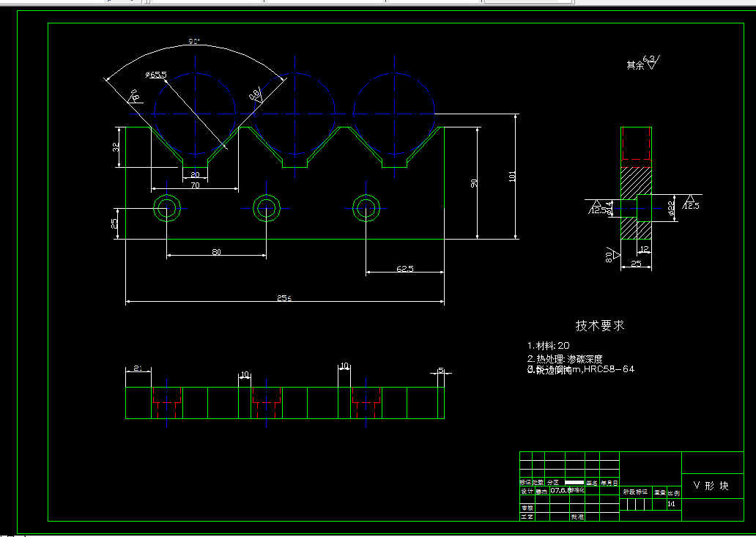Select the 12.5 roughness symbol right of section

(692, 202)
